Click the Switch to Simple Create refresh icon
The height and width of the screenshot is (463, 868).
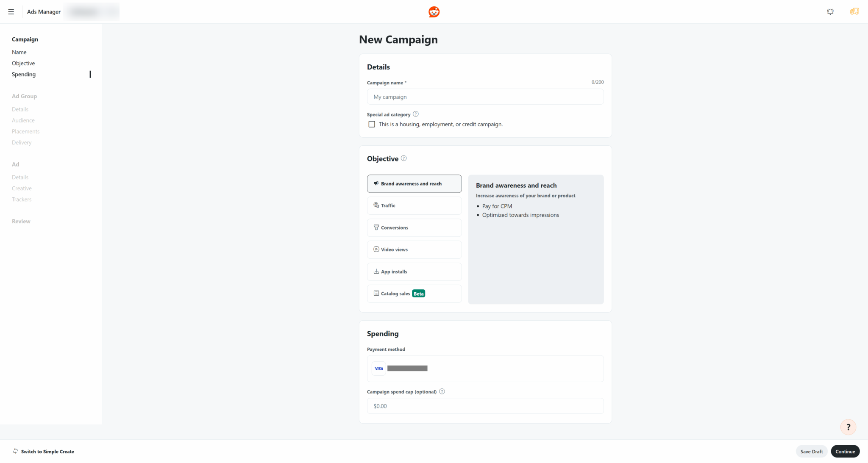coord(15,451)
